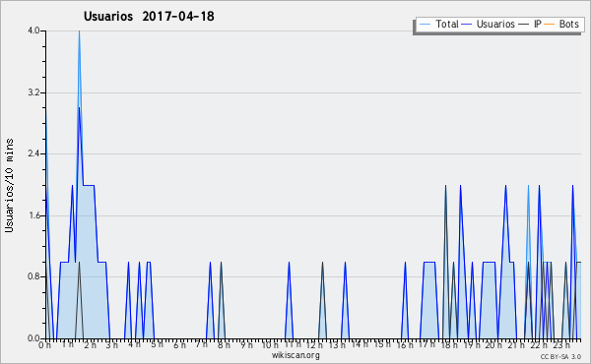Click the x-axis label '5 h'

pyautogui.click(x=157, y=344)
